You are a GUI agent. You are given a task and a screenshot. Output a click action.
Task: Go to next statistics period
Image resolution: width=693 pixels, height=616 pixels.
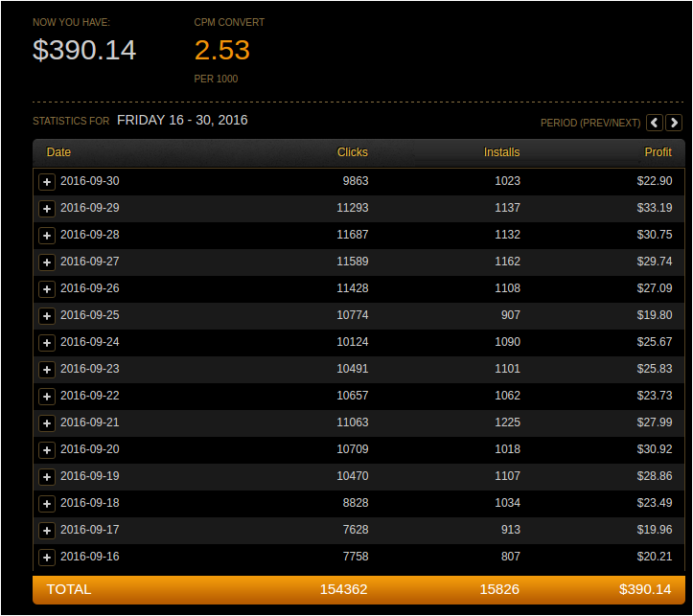(674, 123)
